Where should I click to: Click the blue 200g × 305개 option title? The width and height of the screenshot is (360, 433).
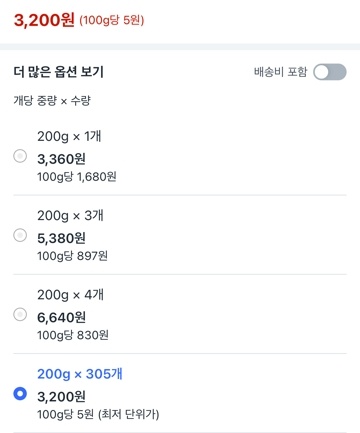click(80, 374)
